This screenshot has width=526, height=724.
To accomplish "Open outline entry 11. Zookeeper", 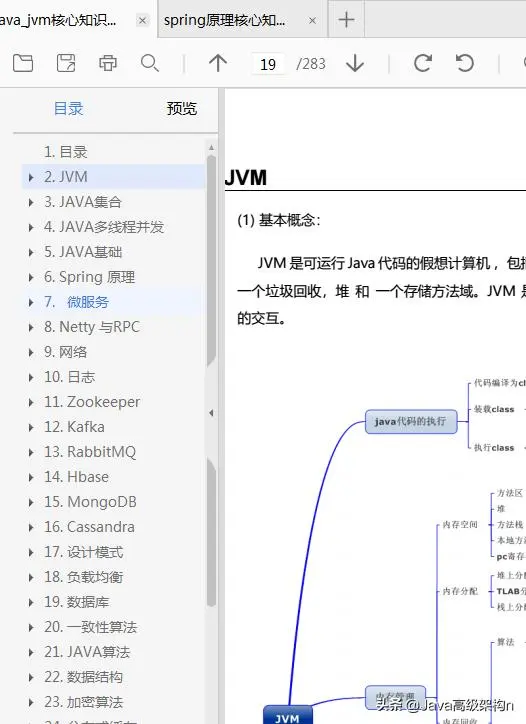I will (x=92, y=402).
